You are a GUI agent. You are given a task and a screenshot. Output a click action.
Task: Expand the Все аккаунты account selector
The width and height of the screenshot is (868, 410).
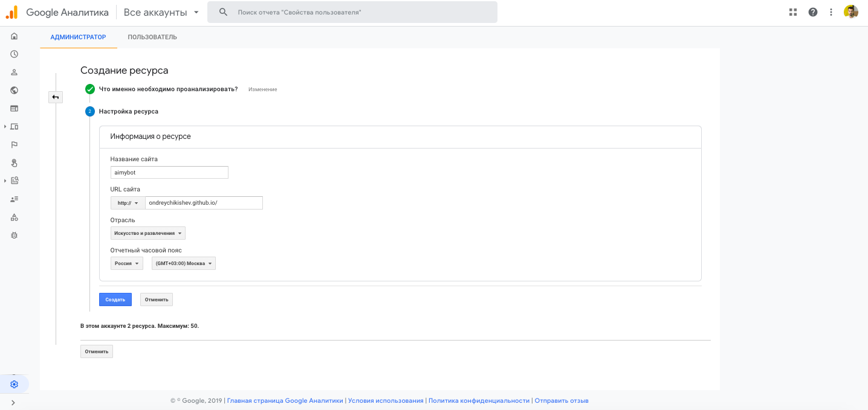[x=161, y=12]
